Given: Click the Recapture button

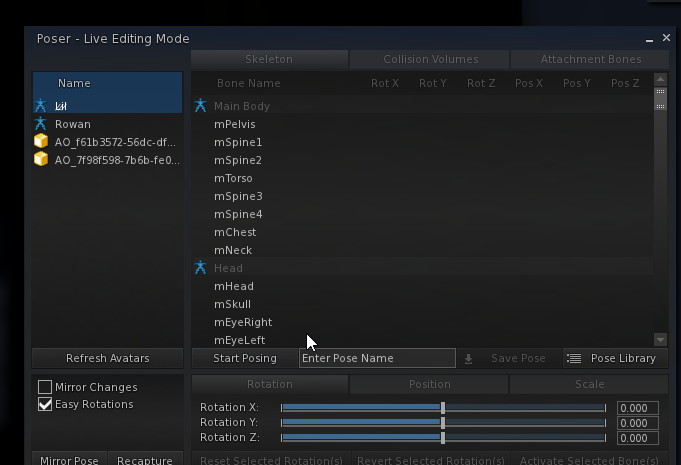Looking at the screenshot, I should coord(145,459).
